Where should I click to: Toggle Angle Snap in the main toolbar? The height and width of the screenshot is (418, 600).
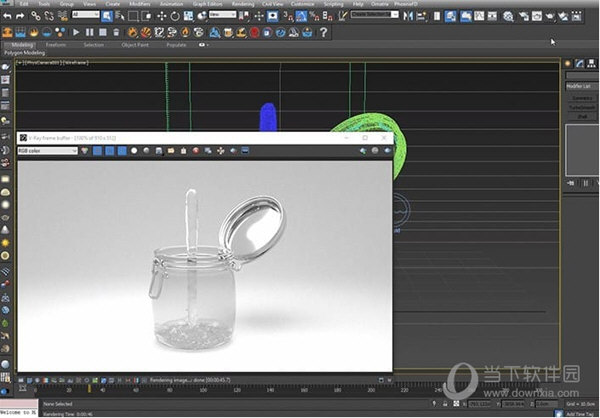point(301,16)
